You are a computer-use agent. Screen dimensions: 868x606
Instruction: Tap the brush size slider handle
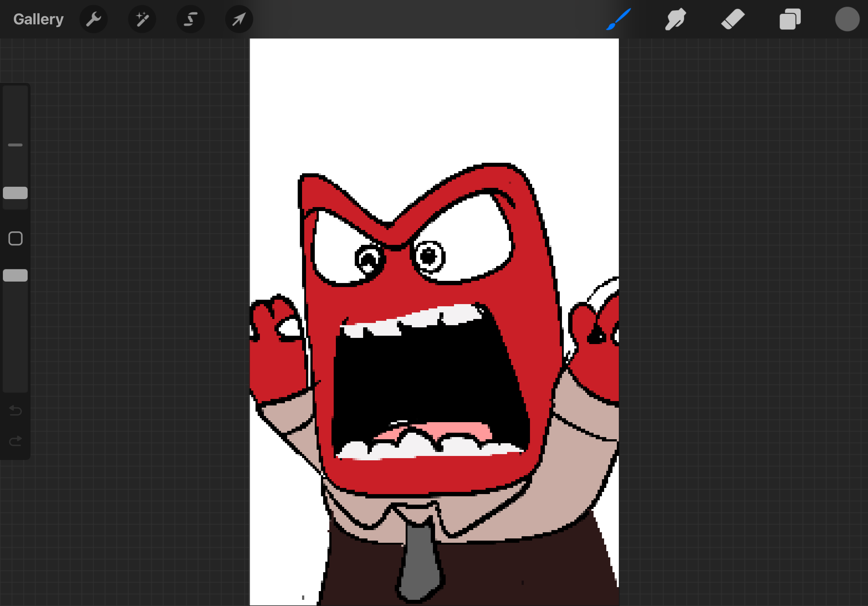[16, 193]
